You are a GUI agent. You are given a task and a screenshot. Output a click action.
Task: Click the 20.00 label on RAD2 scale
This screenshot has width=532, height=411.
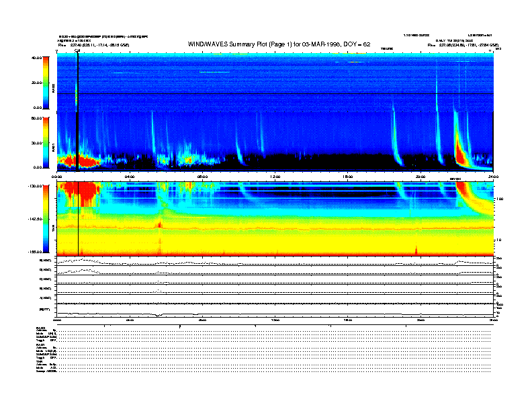[36, 83]
